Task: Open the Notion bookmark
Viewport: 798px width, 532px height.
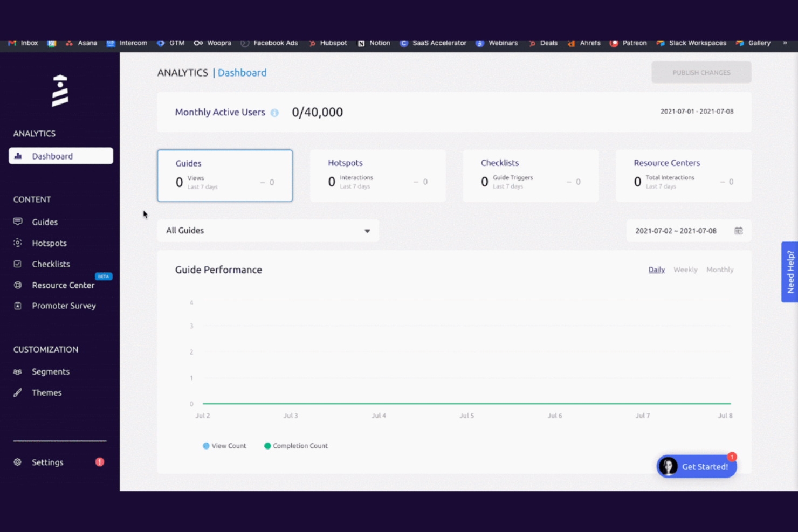Action: click(374, 43)
